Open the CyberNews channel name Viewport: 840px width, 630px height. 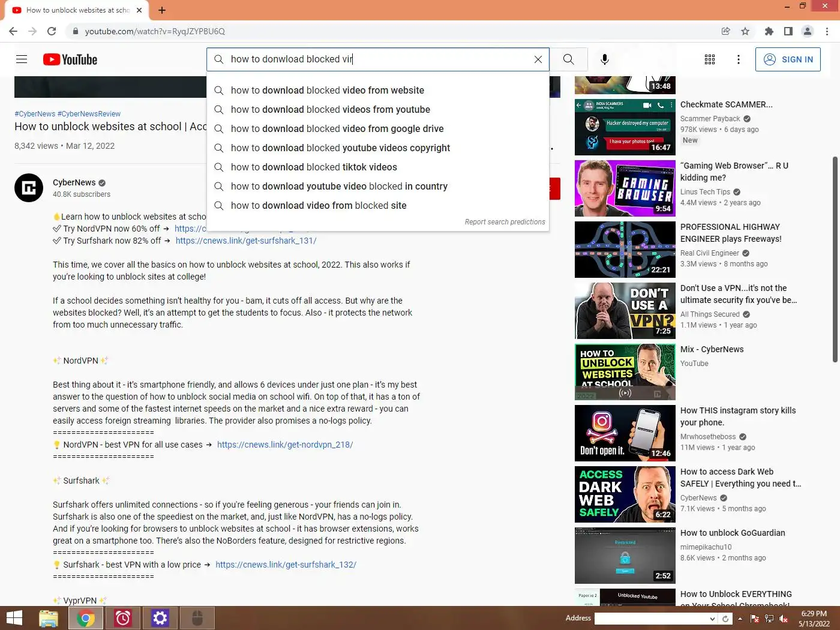[x=74, y=182]
